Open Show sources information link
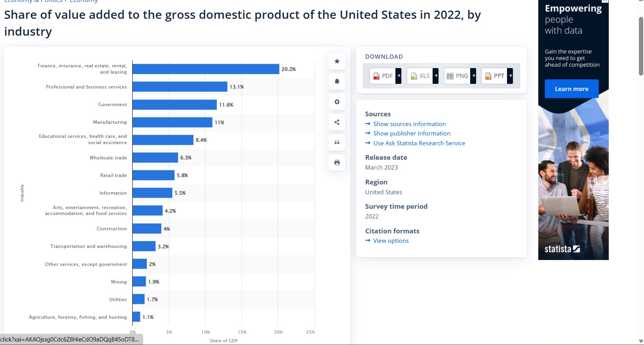Image resolution: width=644 pixels, height=345 pixels. point(409,124)
